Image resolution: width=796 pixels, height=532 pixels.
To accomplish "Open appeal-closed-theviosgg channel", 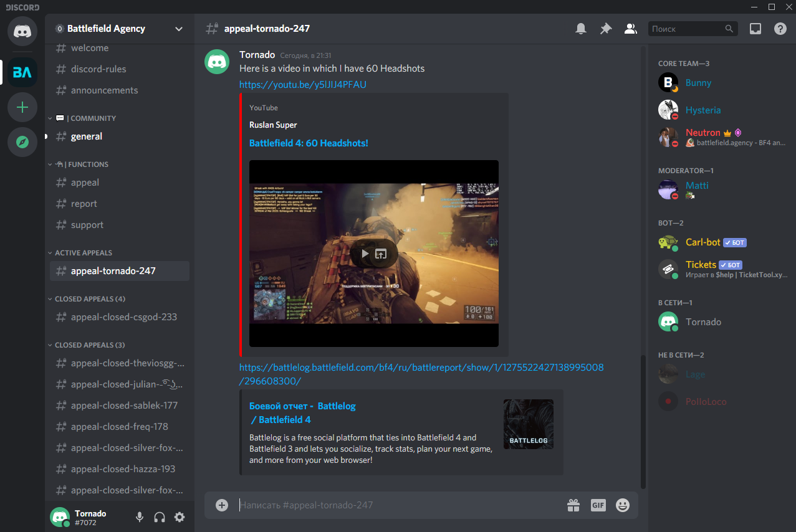I will (x=120, y=363).
